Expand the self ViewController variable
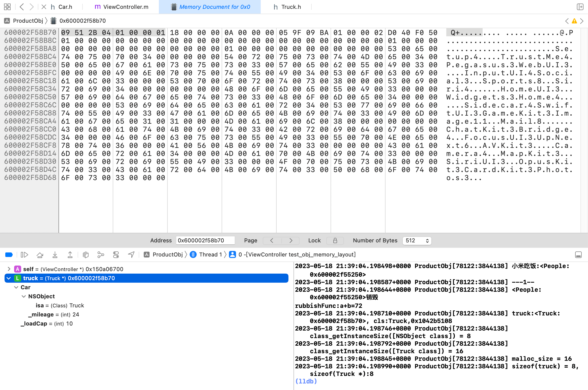Image resolution: width=588 pixels, height=390 pixels. (9, 269)
